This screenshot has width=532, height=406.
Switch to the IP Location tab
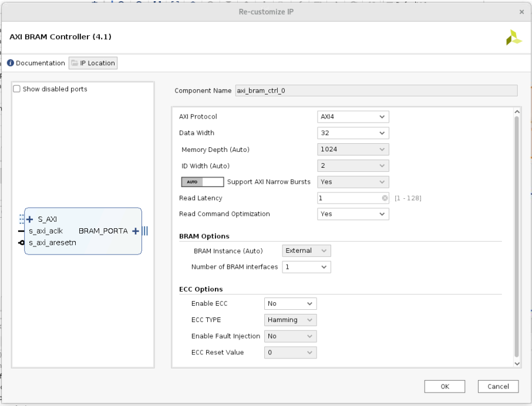point(93,63)
